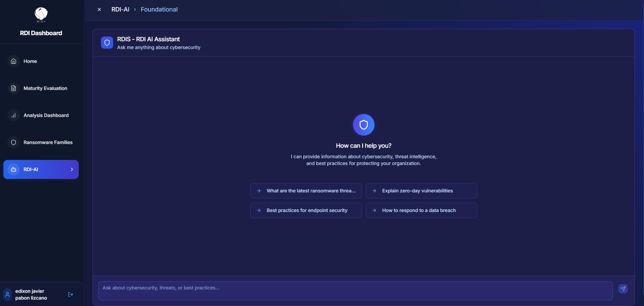Open the RDI-AI breadcrumb menu item
The image size is (644, 306).
click(x=120, y=9)
